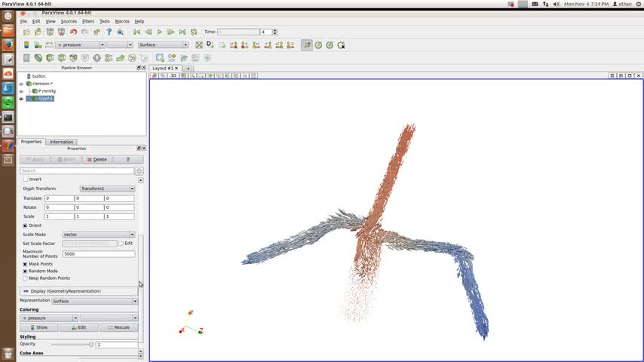Click the Clip filter icon
Viewport: 644px width, 362px height.
click(50, 58)
